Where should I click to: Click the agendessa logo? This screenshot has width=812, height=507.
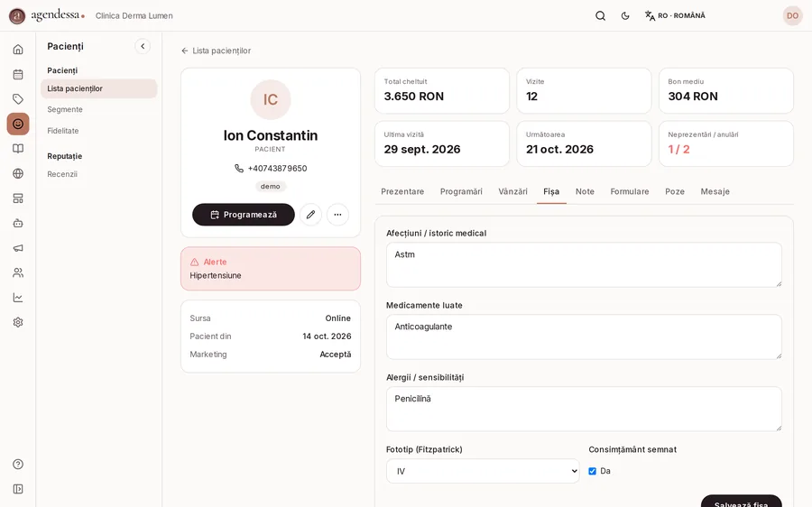(x=47, y=15)
